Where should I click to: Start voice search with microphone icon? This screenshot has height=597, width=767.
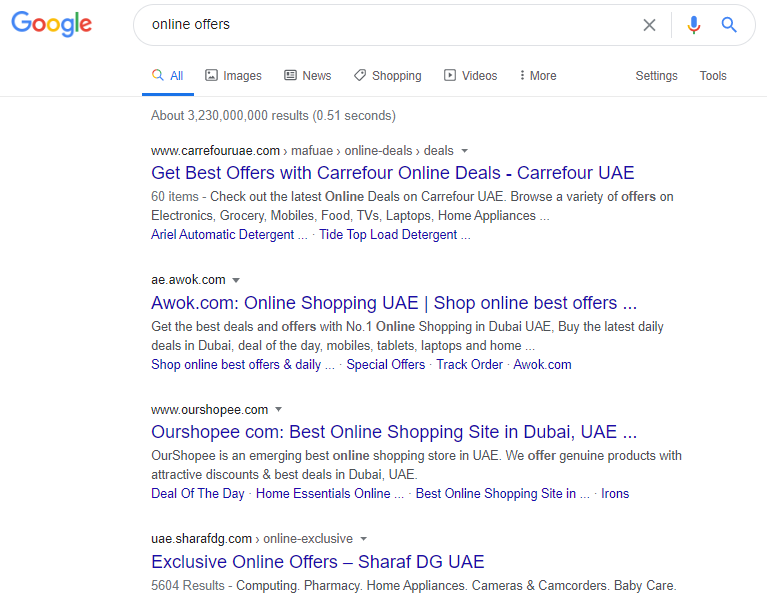[x=694, y=24]
